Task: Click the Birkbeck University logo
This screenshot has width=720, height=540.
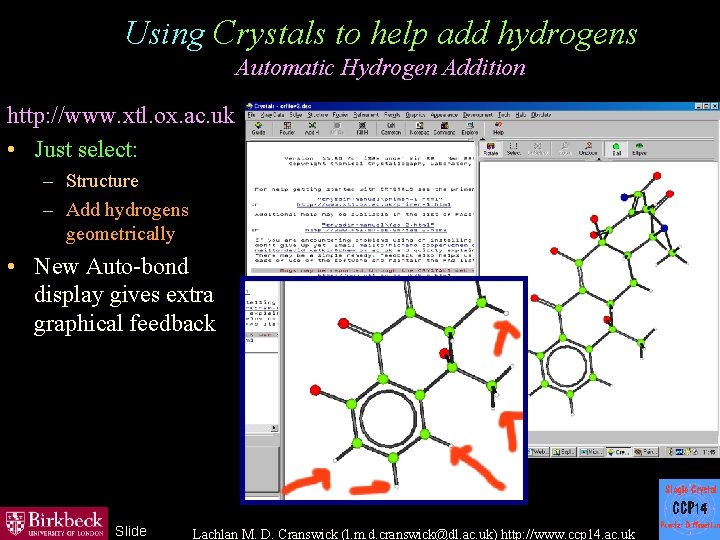Action: pyautogui.click(x=54, y=523)
